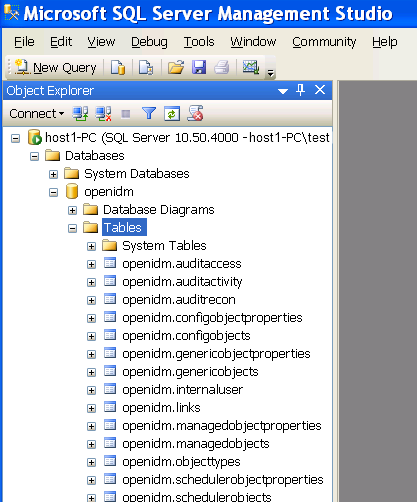This screenshot has width=417, height=502.
Task: Click the New Query button
Action: coord(56,68)
